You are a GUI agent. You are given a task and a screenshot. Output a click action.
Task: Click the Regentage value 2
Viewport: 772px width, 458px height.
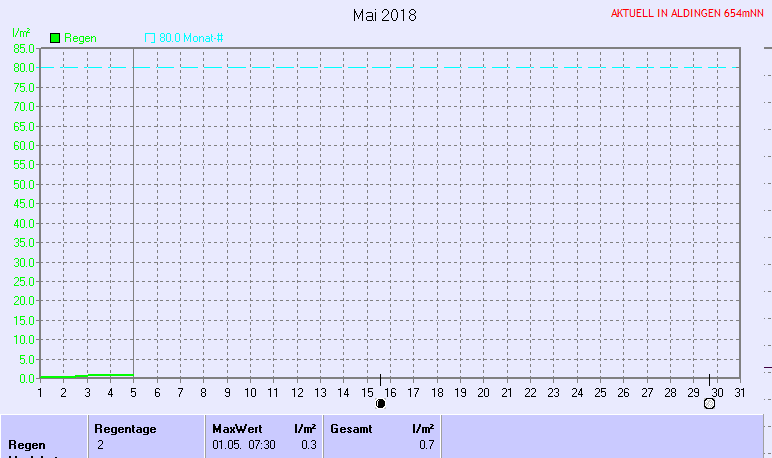(x=101, y=444)
